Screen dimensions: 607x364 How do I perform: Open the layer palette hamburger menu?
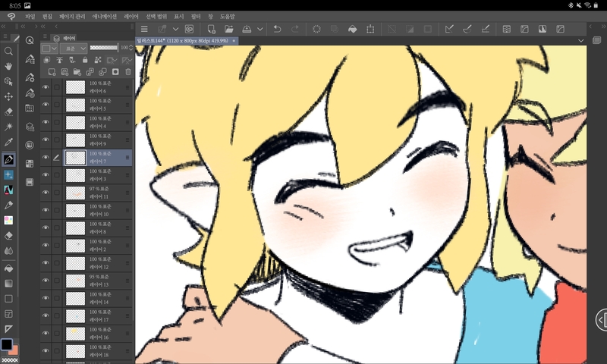point(45,36)
